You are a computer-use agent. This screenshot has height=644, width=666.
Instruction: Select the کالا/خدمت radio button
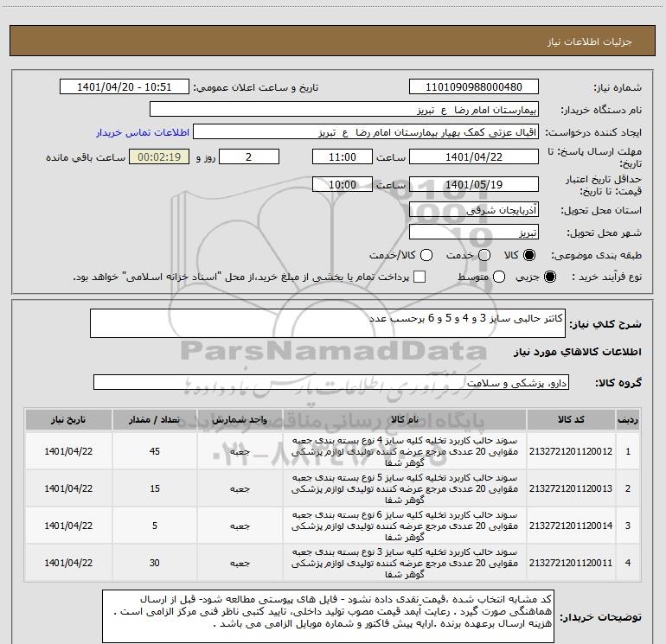(x=426, y=255)
